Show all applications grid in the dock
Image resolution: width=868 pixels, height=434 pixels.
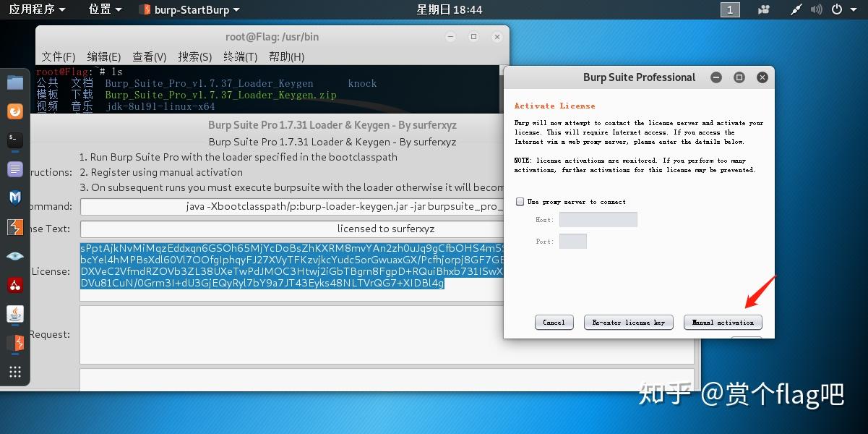click(15, 372)
